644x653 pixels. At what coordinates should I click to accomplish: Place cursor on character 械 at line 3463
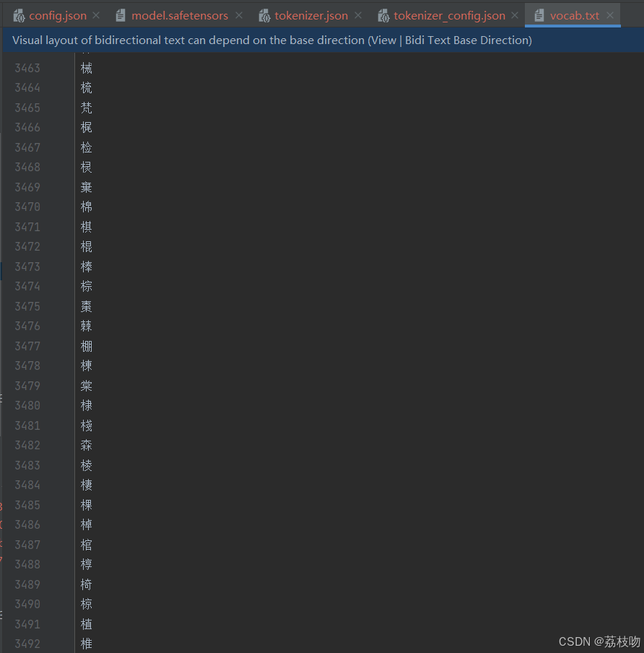86,68
